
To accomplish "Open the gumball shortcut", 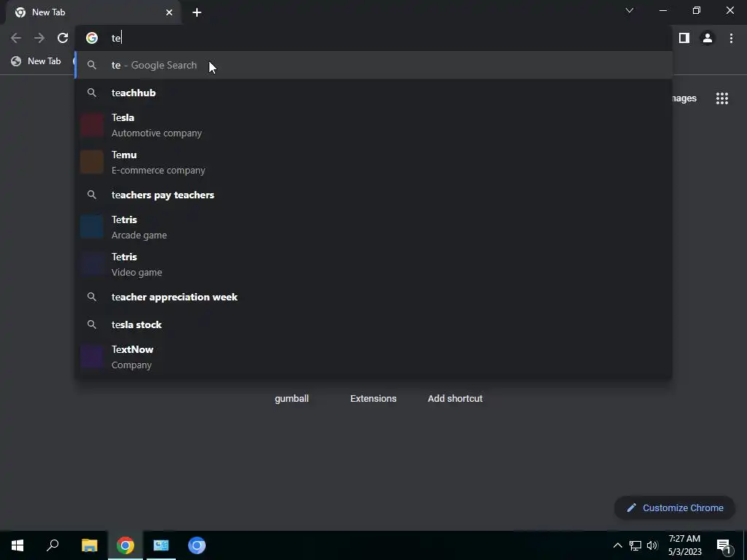I will click(x=292, y=399).
